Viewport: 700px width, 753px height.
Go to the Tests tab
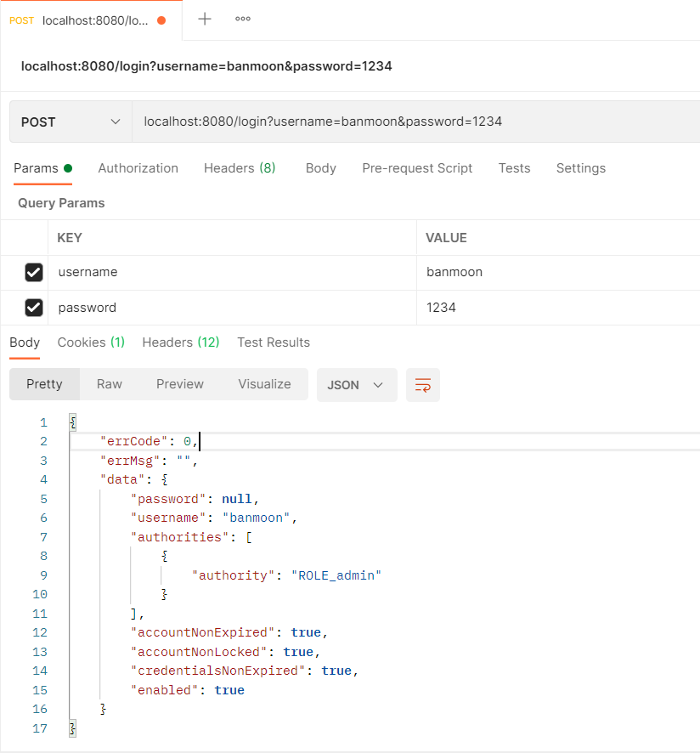point(514,168)
